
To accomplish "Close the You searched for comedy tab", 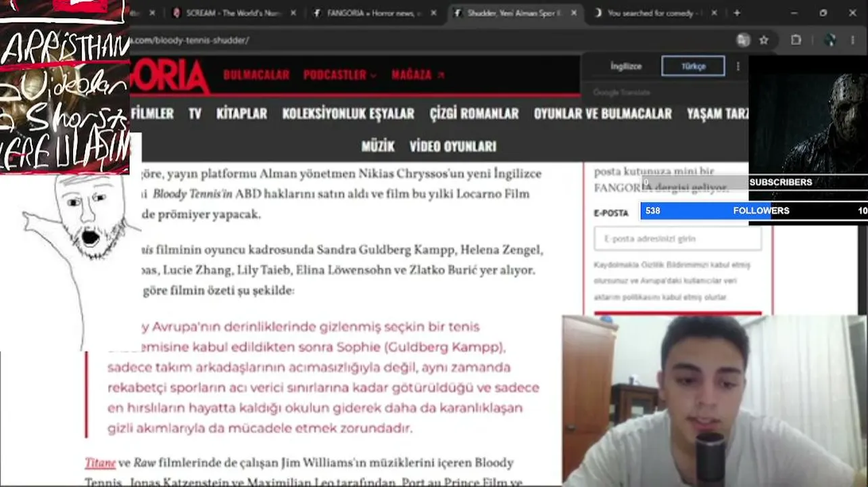I will click(x=715, y=13).
